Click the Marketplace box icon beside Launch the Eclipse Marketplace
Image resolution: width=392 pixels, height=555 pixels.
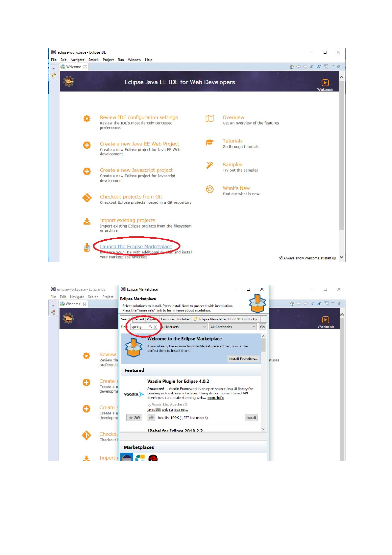coord(87,248)
